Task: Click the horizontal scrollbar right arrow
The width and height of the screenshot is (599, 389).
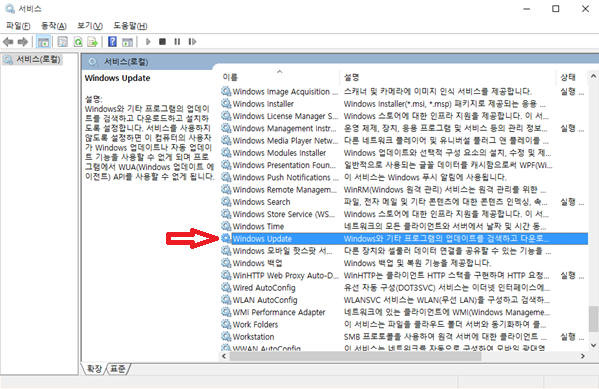Action: 583,356
